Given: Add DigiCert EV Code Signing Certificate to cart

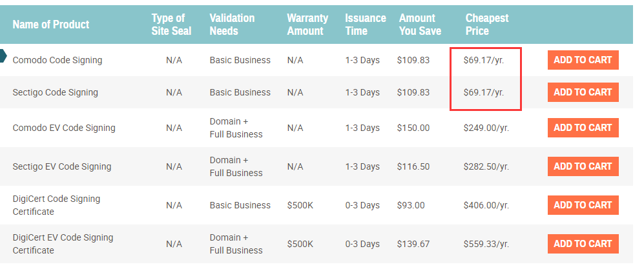Looking at the screenshot, I should point(583,244).
